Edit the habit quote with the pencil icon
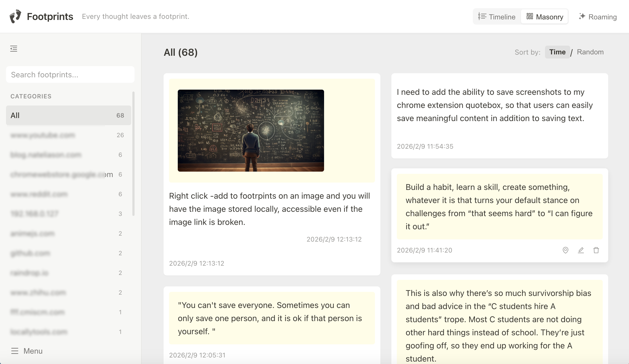 [x=581, y=250]
